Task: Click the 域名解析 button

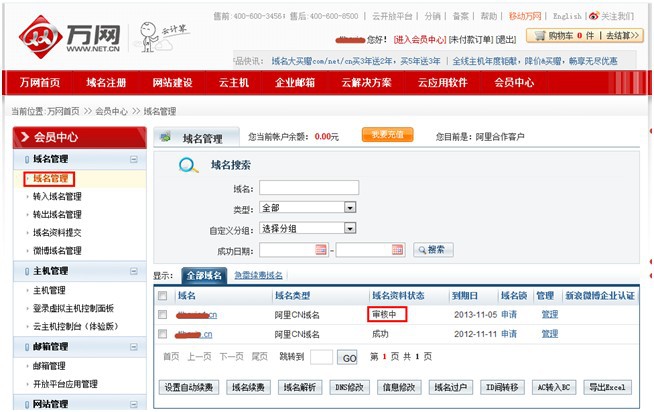Action: pyautogui.click(x=300, y=387)
